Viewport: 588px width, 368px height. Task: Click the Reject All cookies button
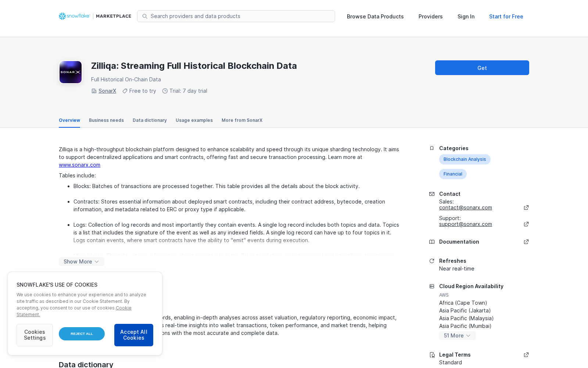(82, 334)
